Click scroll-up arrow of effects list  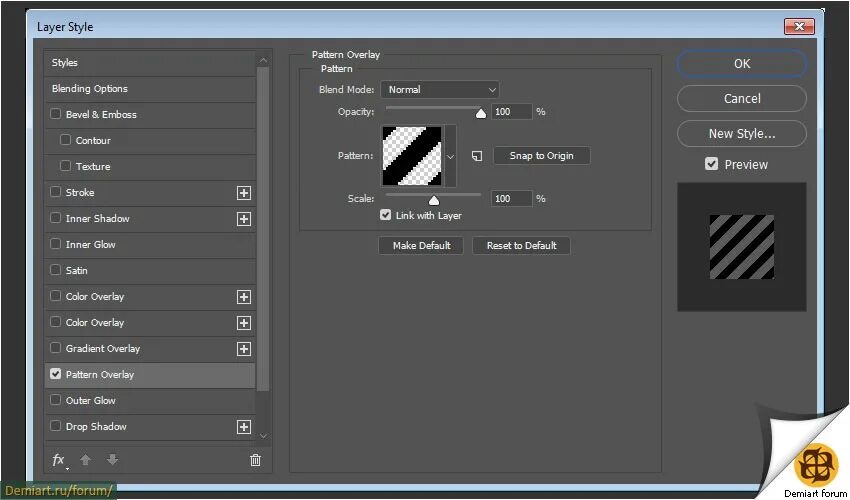[x=263, y=60]
